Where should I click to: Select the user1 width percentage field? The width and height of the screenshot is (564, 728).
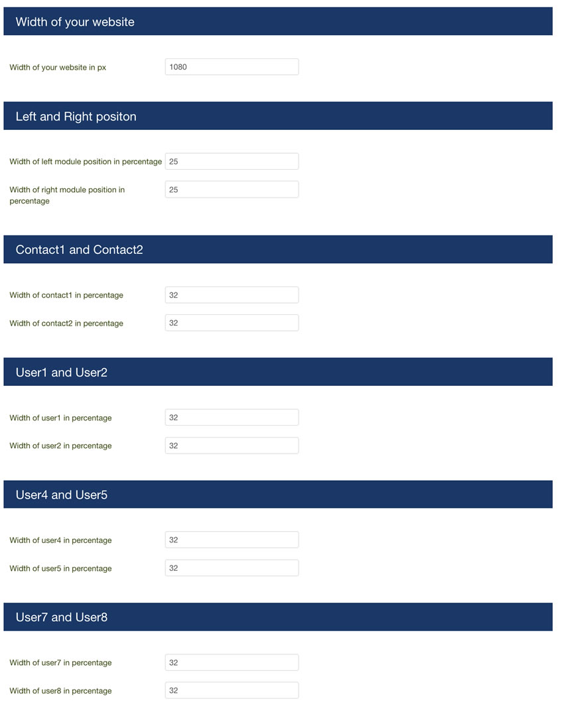click(x=232, y=418)
